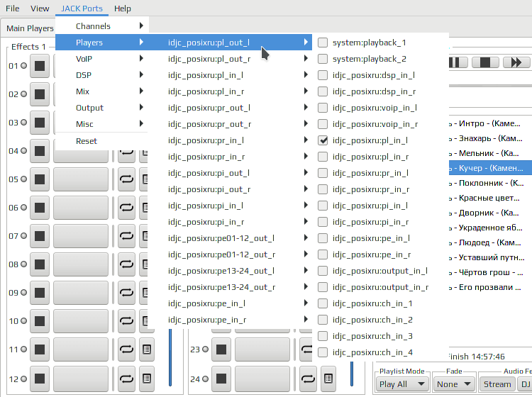The image size is (532, 397).
Task: Toggle loop icon on effect 11
Action: (126, 350)
